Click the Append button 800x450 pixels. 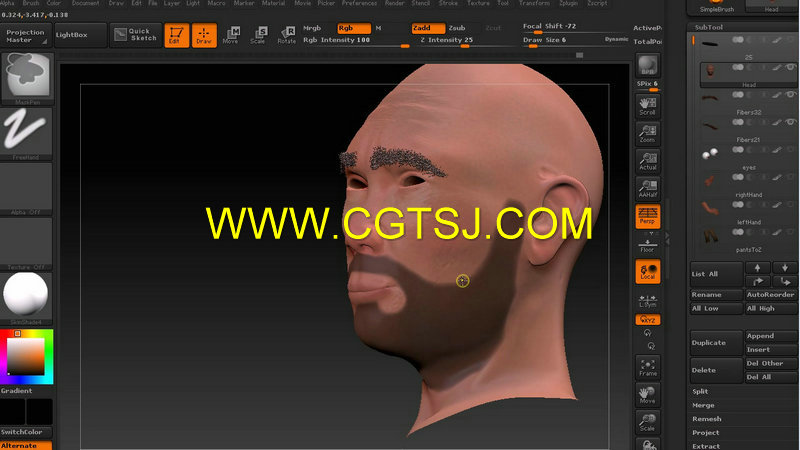tap(771, 336)
